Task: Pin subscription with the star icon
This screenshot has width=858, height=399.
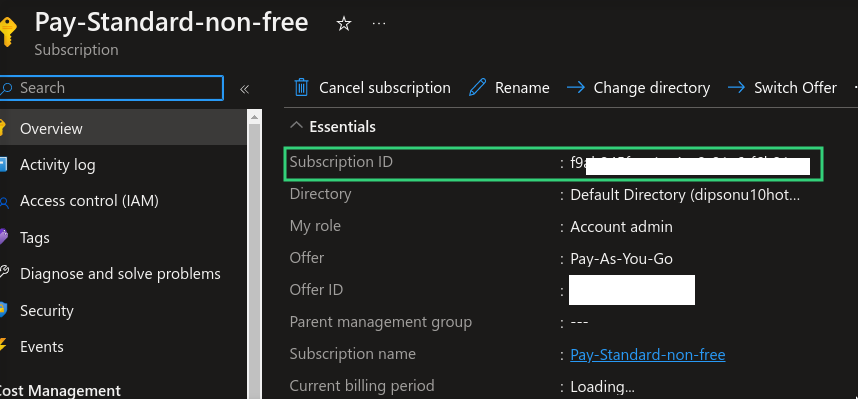Action: coord(344,24)
